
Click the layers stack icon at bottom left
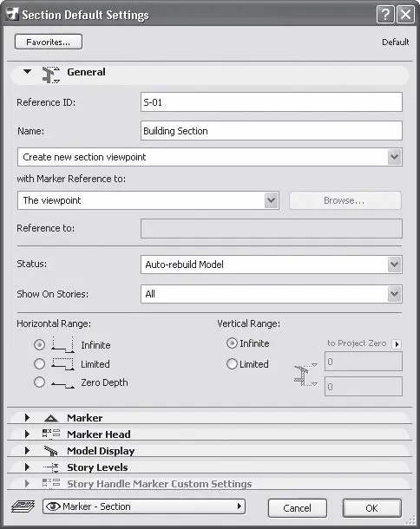point(23,506)
